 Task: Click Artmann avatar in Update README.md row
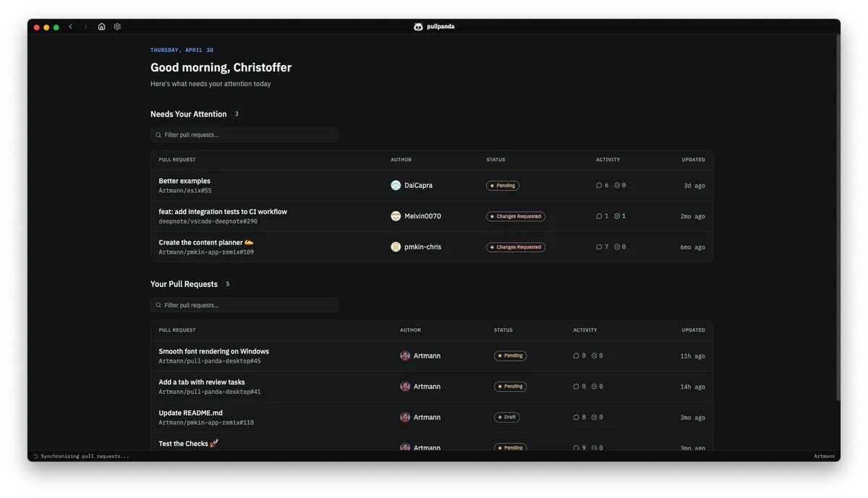(x=405, y=417)
